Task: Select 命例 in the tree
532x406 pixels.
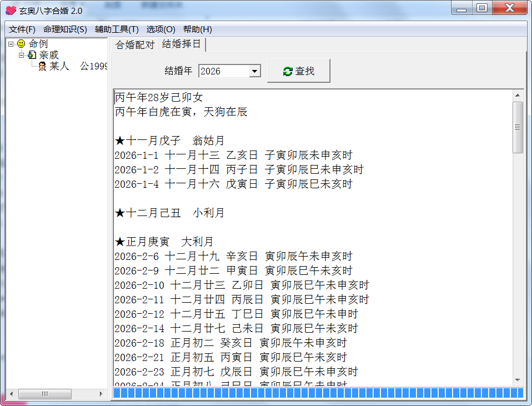Action: (x=38, y=44)
